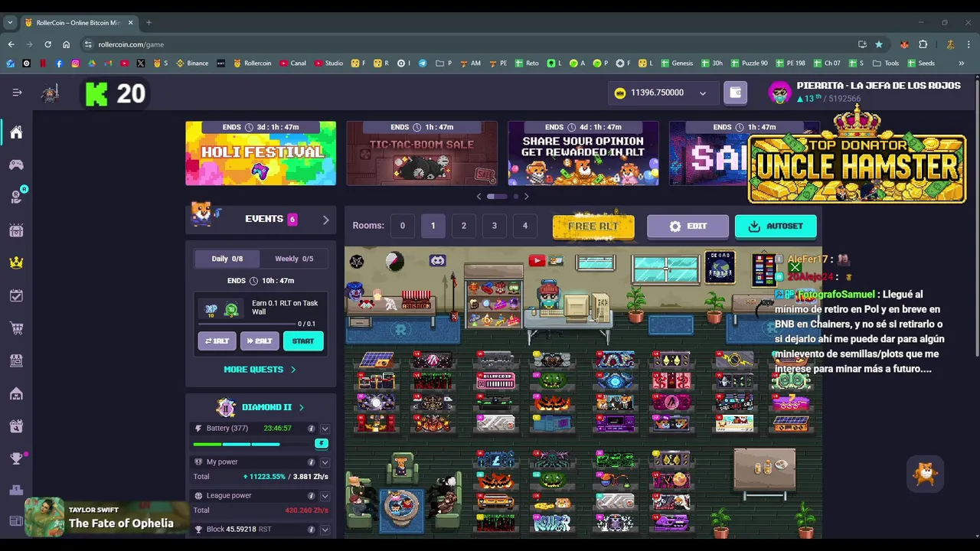Expand the Block 45.59218 RST section
Image resolution: width=980 pixels, height=551 pixels.
[325, 530]
